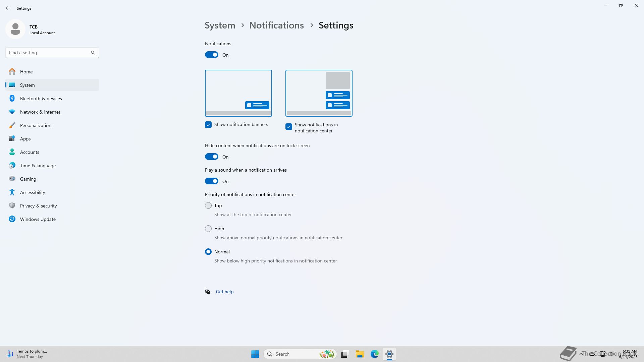
Task: Open Windows Update icon in sidebar
Action: click(x=12, y=219)
